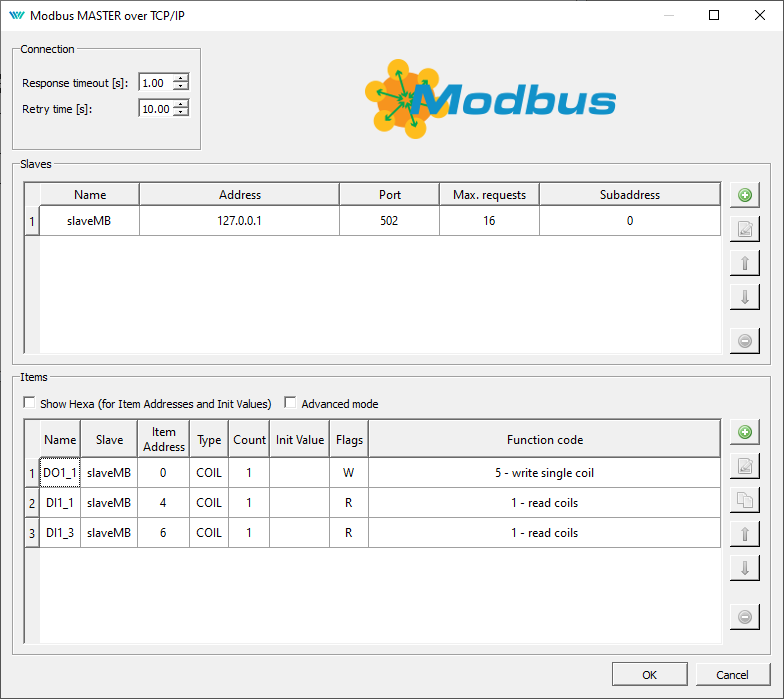784x699 pixels.
Task: Select the slaveMB cell in DI1_1 row
Action: pos(109,502)
